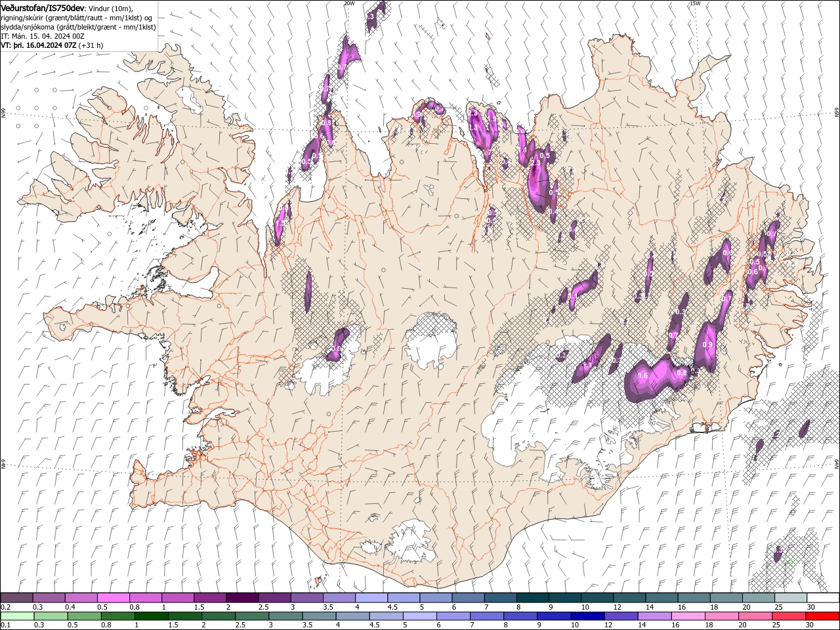
Task: Click the Veðurstofan/IS750dev title text
Action: (x=43, y=8)
